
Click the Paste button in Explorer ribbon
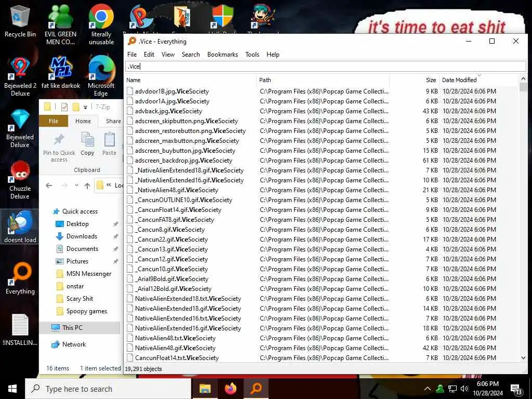109,144
